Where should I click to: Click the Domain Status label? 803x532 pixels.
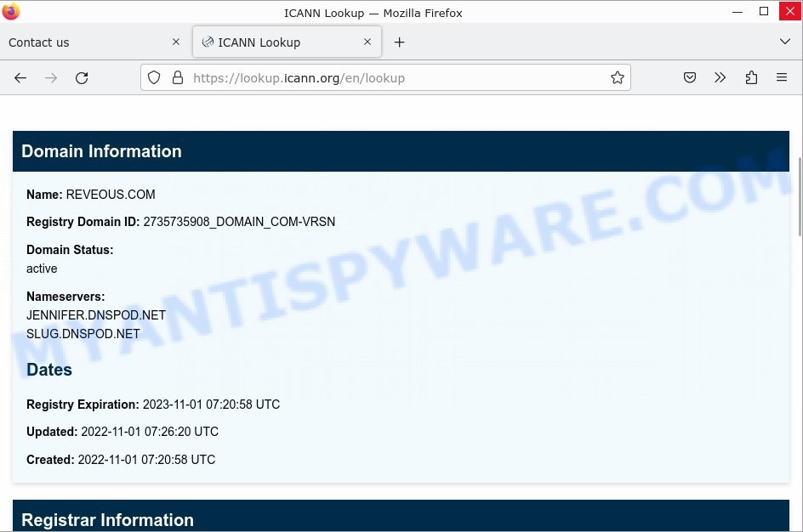click(70, 250)
